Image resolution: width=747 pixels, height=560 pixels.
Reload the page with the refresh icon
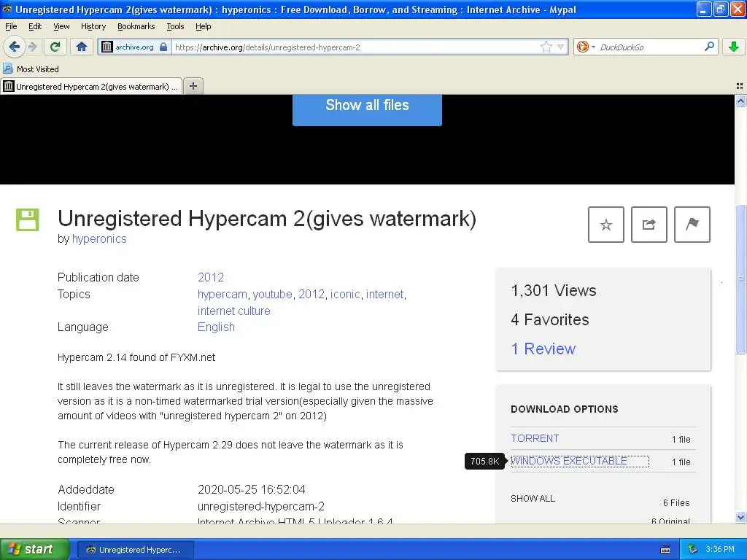tap(55, 47)
